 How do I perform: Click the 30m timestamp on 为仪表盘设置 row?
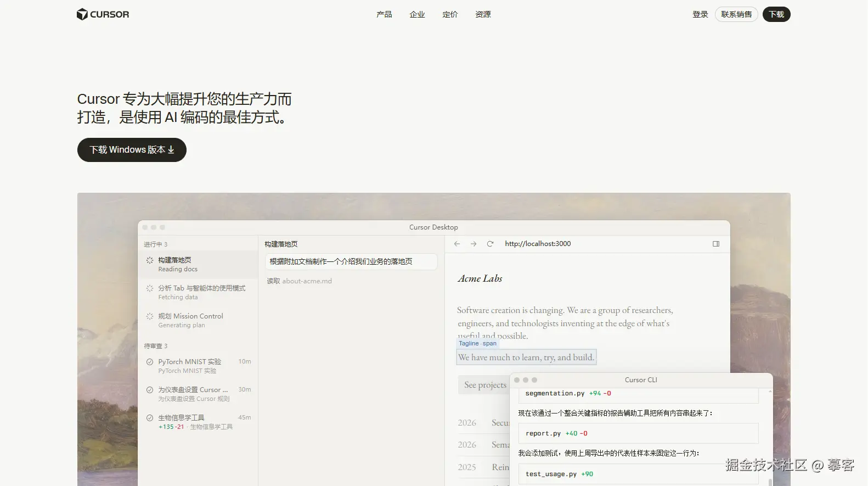(x=245, y=390)
